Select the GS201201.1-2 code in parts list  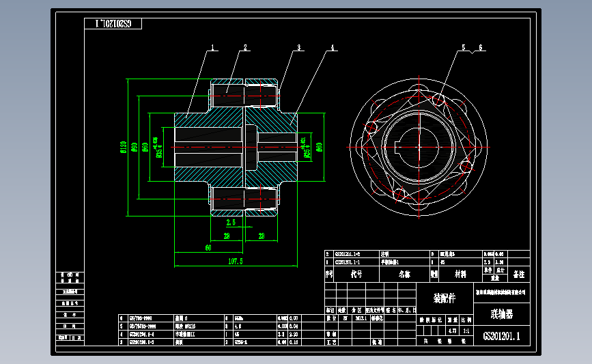(348, 254)
